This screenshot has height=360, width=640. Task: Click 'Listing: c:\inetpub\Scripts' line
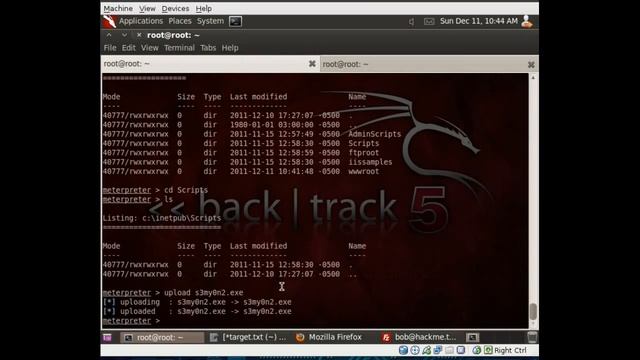pos(162,218)
